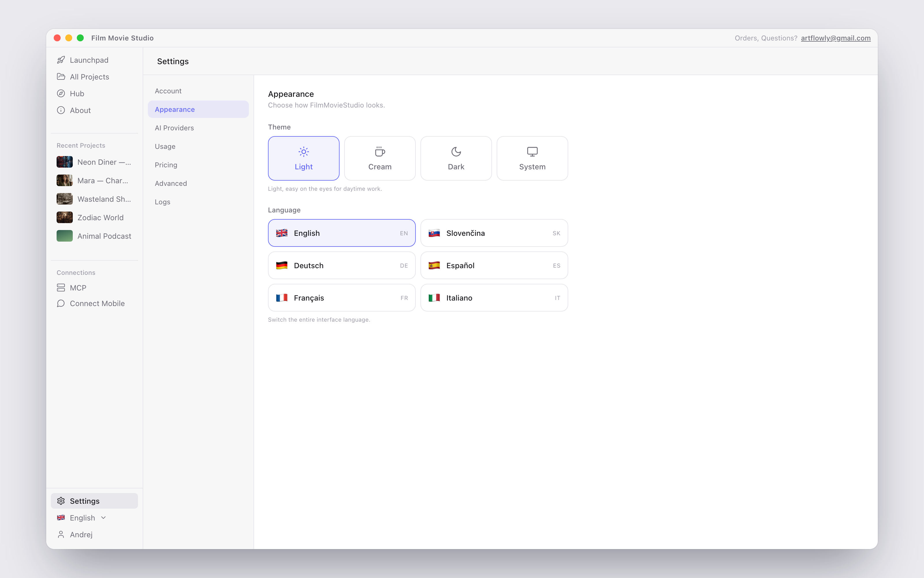
Task: Open the Wasteland project thumbnail
Action: point(64,199)
